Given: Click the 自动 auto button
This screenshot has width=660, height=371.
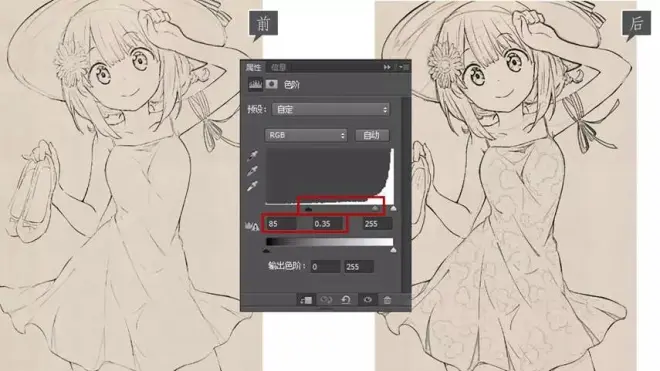Looking at the screenshot, I should [372, 135].
